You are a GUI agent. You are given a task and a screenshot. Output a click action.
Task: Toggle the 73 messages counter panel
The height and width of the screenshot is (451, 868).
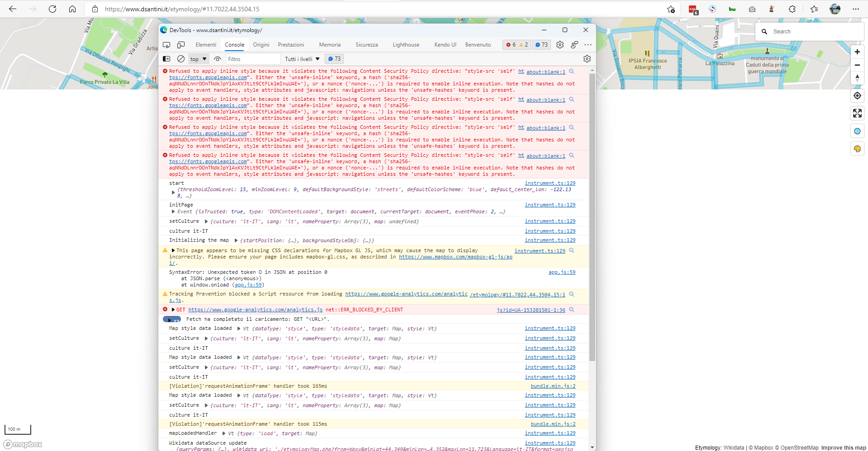tap(334, 58)
